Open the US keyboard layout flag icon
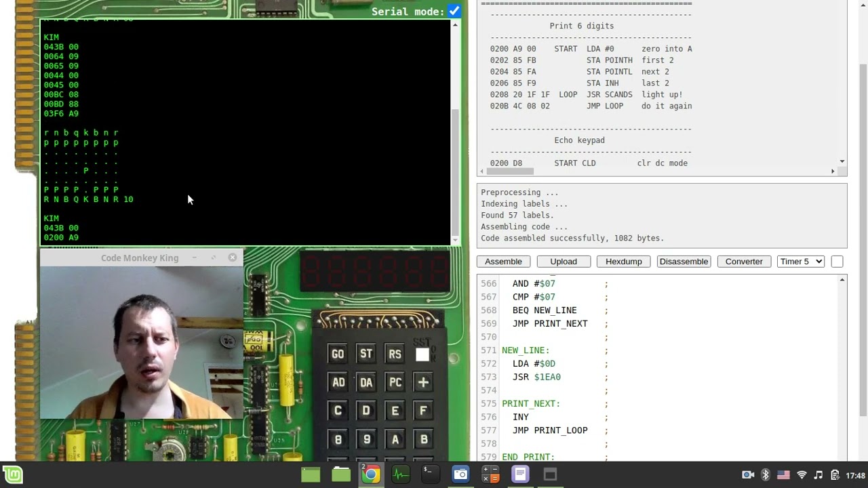Viewport: 868px width, 488px height. (x=783, y=475)
